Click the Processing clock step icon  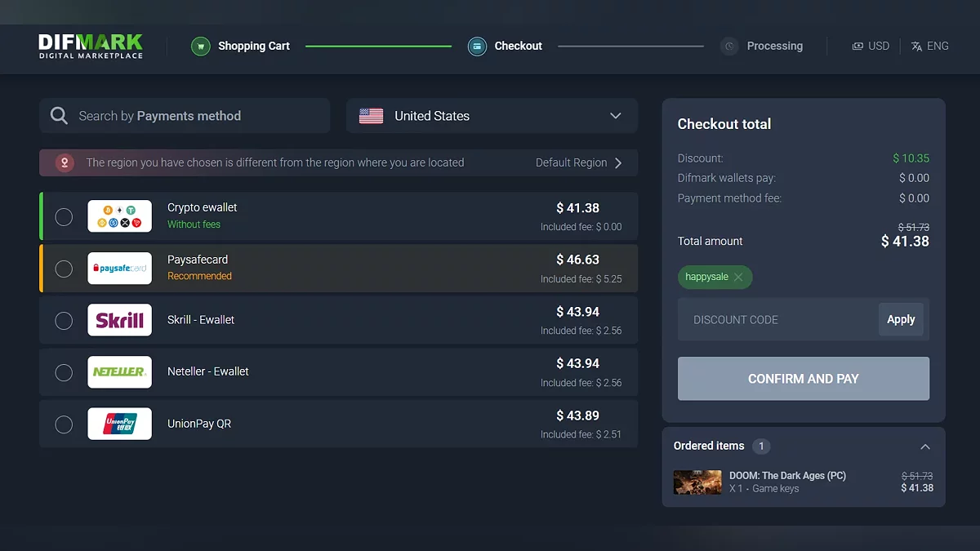point(729,47)
